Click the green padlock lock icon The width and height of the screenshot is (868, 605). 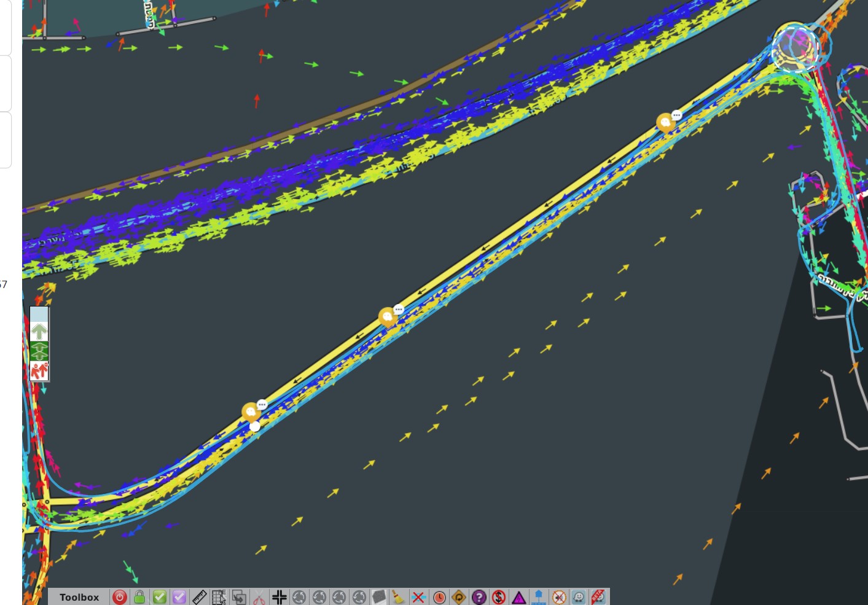[x=139, y=597]
